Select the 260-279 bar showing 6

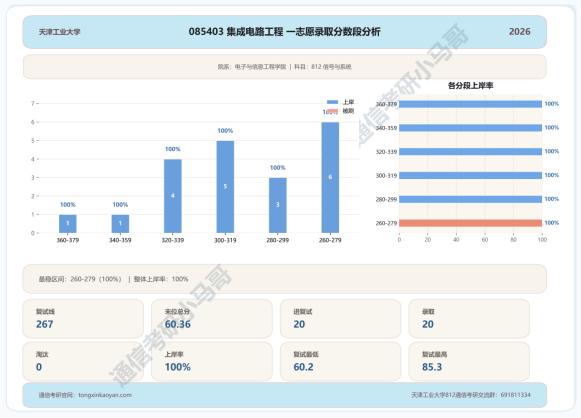coord(330,178)
